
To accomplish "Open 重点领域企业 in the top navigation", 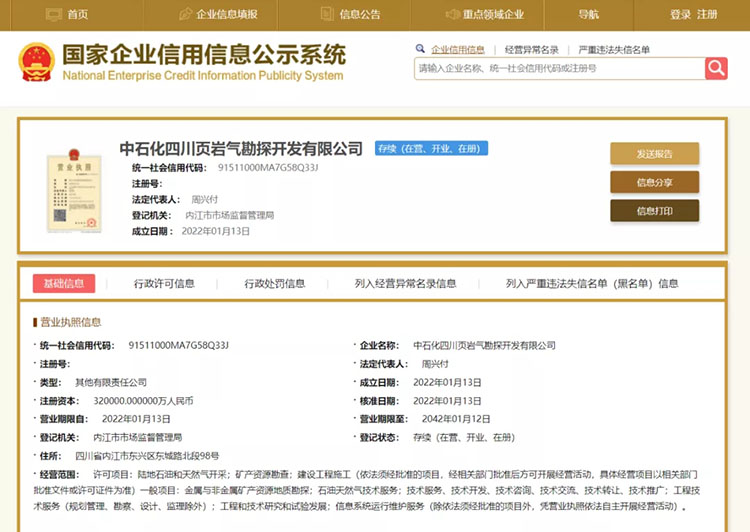I will point(493,14).
